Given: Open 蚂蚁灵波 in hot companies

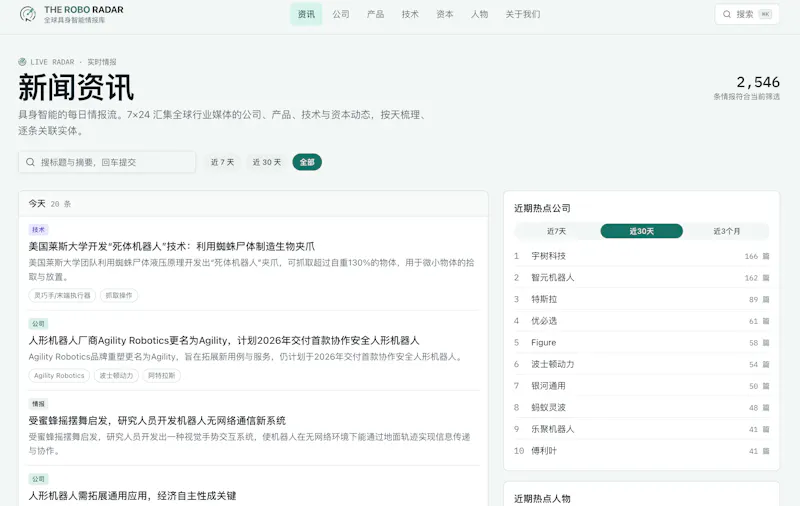Looking at the screenshot, I should pyautogui.click(x=642, y=408).
